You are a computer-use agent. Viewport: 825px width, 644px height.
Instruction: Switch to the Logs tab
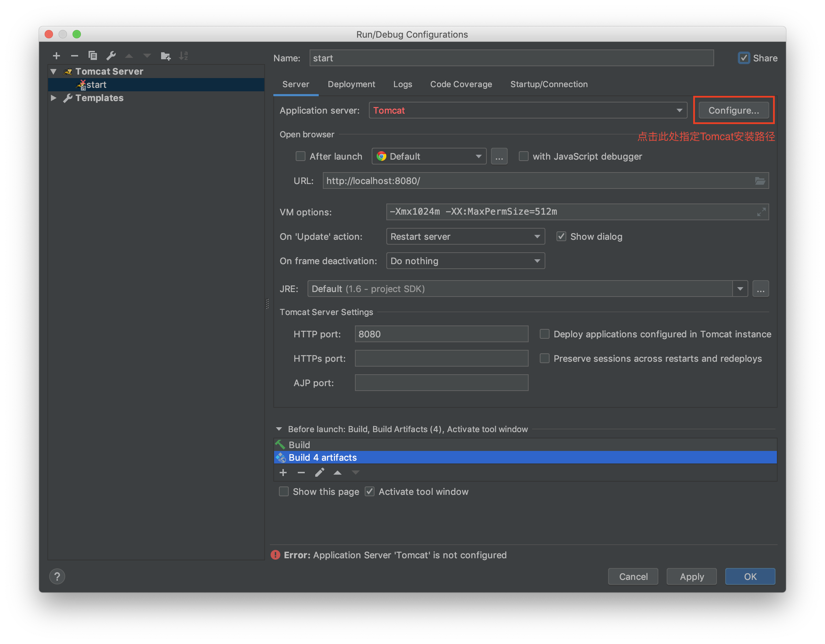pos(402,84)
